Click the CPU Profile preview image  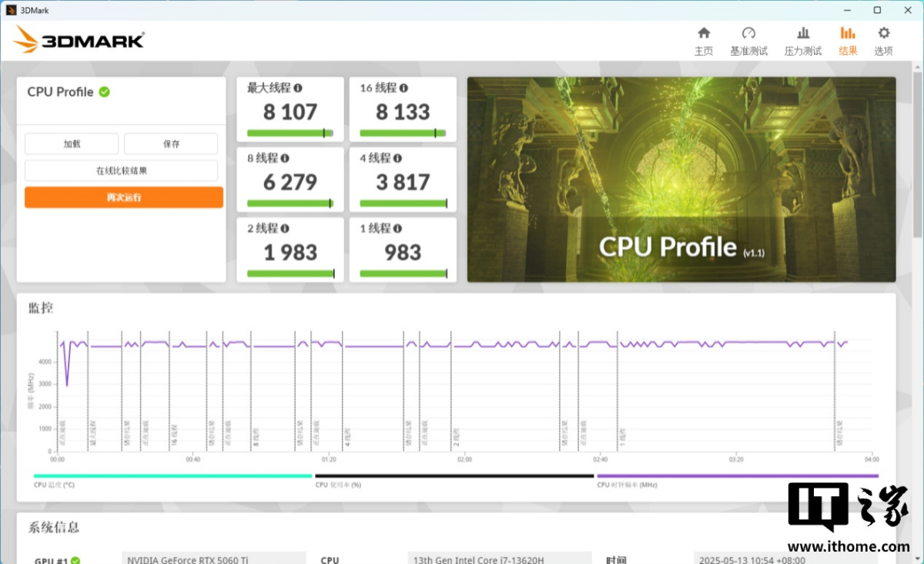pos(681,179)
